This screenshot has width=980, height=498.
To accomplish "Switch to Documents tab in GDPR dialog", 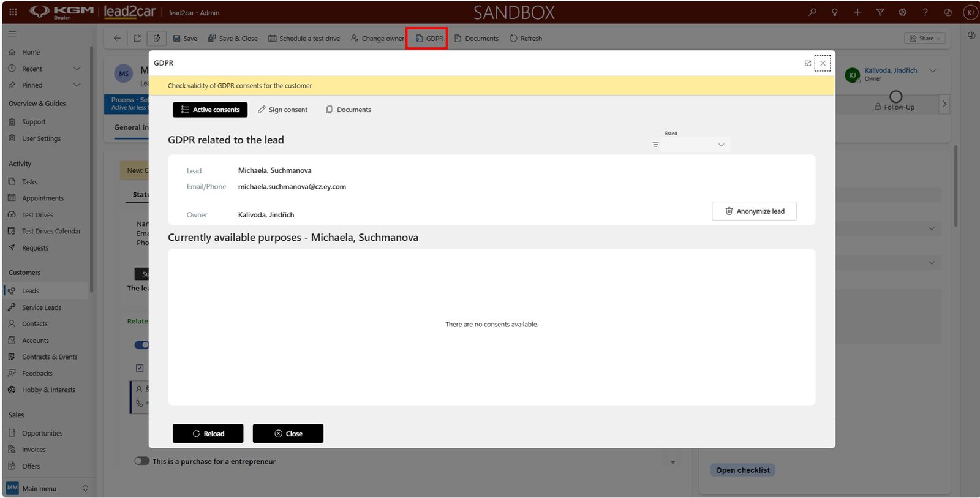I will pos(348,110).
